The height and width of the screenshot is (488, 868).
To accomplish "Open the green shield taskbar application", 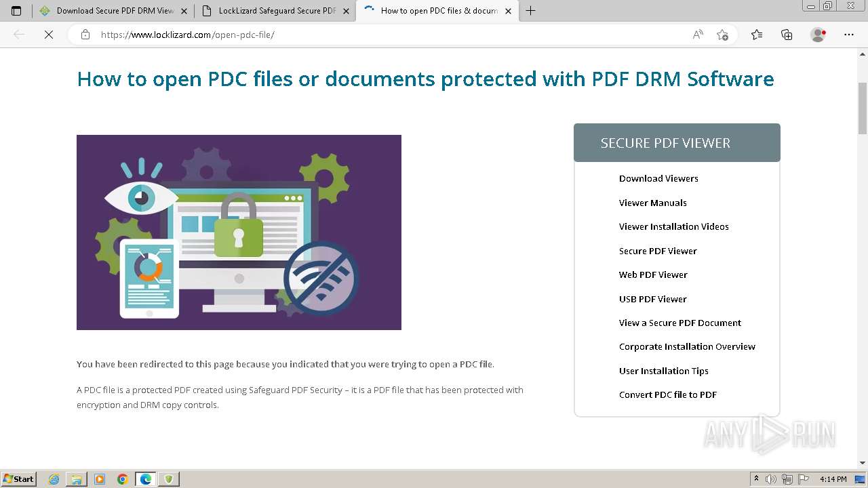I will click(x=169, y=479).
